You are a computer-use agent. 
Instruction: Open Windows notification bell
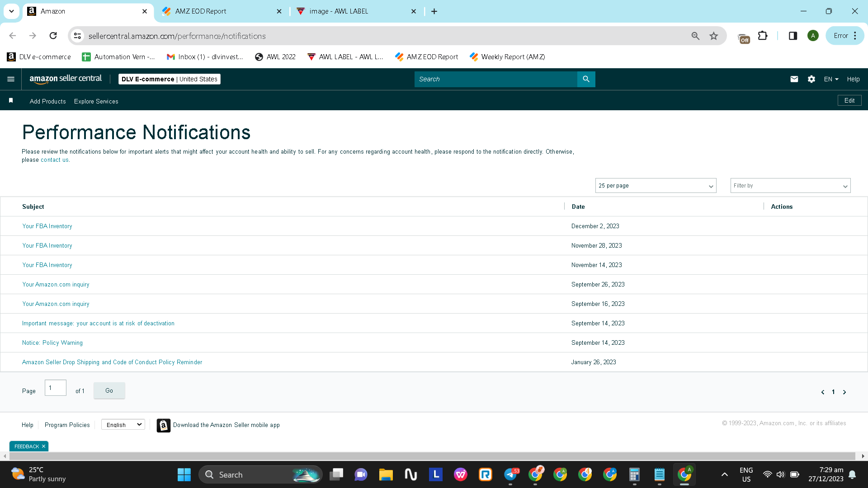click(852, 474)
